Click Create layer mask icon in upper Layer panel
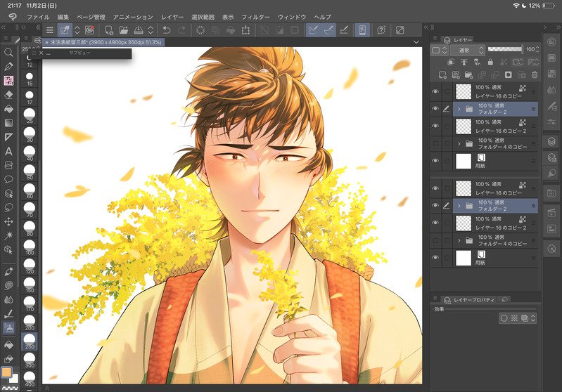562x392 pixels. [509, 75]
